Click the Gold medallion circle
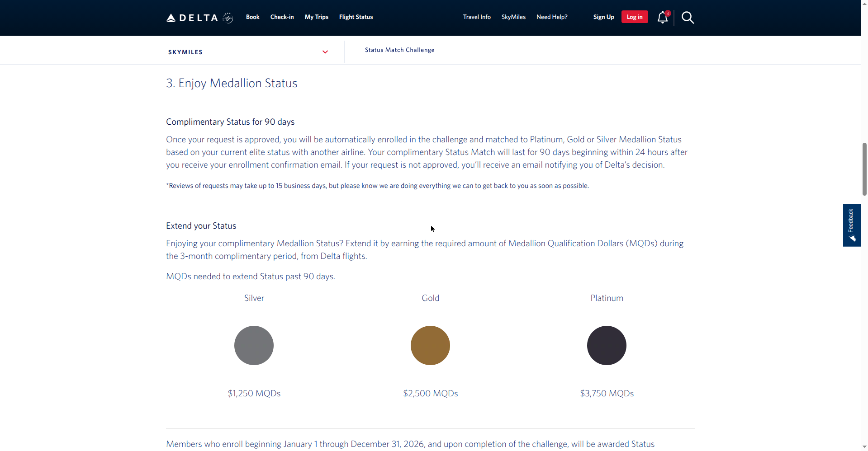The width and height of the screenshot is (868, 451). tap(430, 345)
